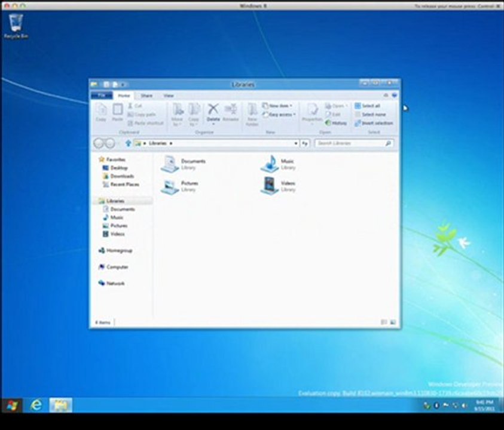504x430 pixels.
Task: Select Homegroup in the navigation pane
Action: tap(115, 250)
